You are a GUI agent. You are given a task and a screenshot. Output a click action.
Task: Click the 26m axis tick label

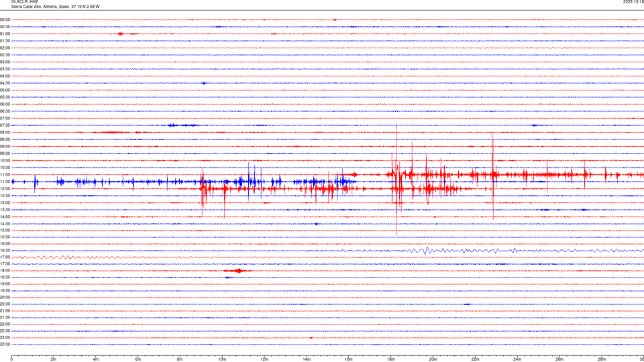click(559, 359)
